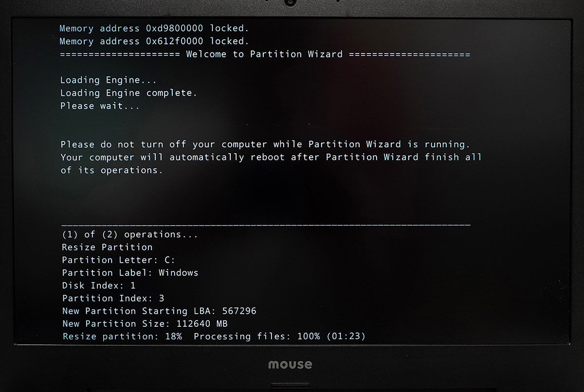Click the 'mouse' logo on the laptop bezel
The height and width of the screenshot is (392, 584).
pyautogui.click(x=290, y=365)
